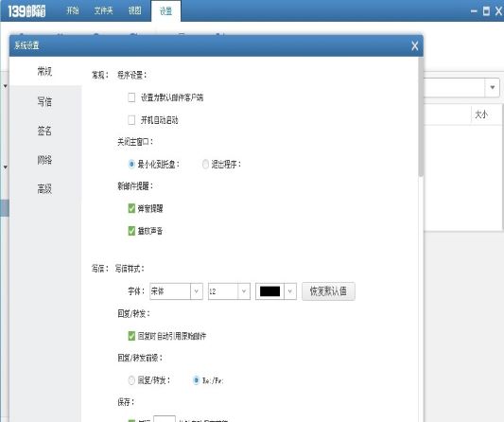Click the settings dialog vertical scrollbar
Image resolution: width=504 pixels, height=422 pixels.
(421, 117)
